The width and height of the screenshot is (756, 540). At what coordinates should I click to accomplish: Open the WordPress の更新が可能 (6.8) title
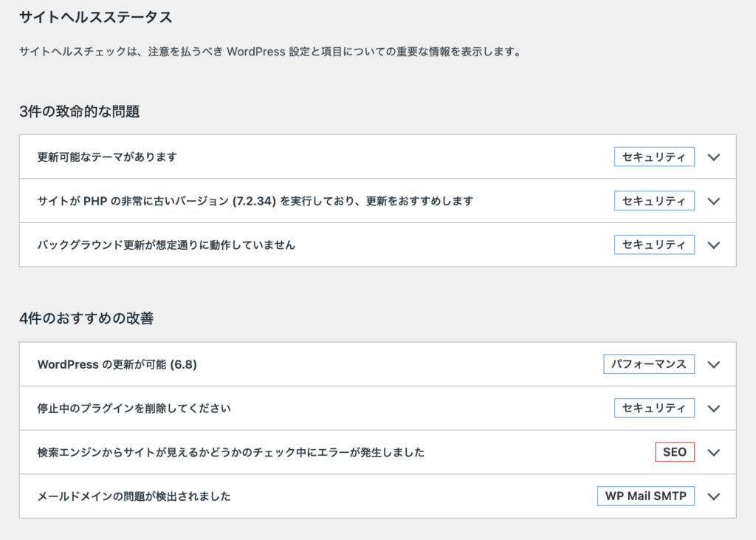pos(117,364)
